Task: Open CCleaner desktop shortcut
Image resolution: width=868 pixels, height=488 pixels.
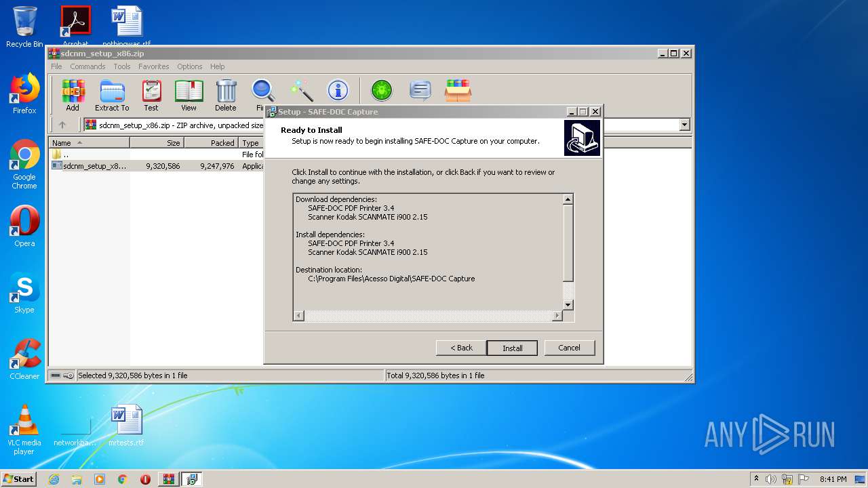Action: 24,359
